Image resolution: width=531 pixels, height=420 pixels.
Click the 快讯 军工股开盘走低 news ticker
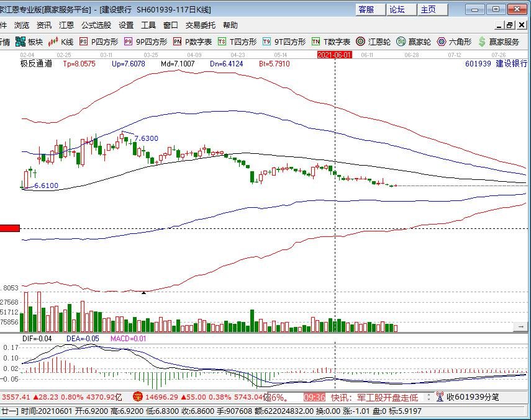374,397
